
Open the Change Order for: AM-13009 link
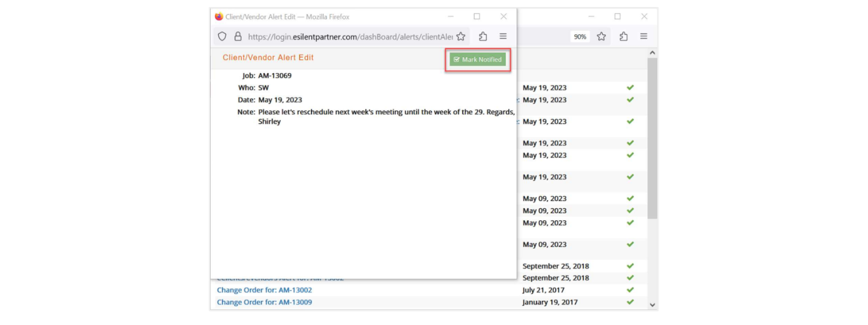(265, 302)
